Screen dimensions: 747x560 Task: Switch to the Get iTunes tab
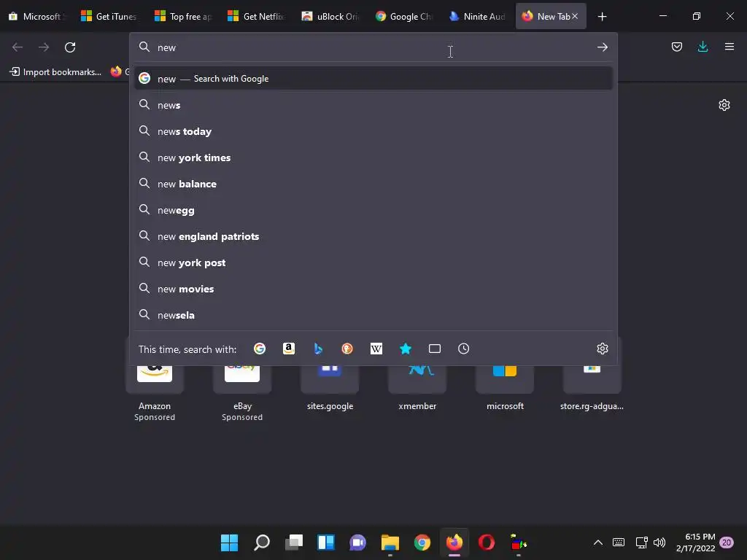[x=109, y=16]
